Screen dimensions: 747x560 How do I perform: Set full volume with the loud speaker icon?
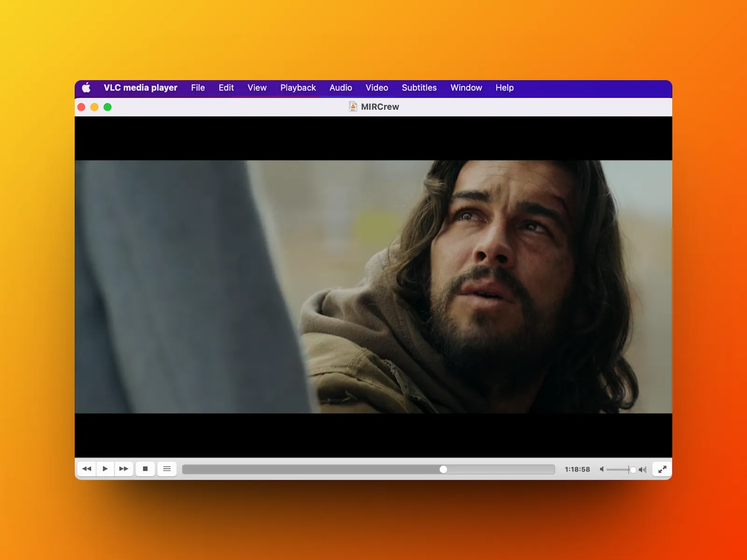pyautogui.click(x=642, y=470)
